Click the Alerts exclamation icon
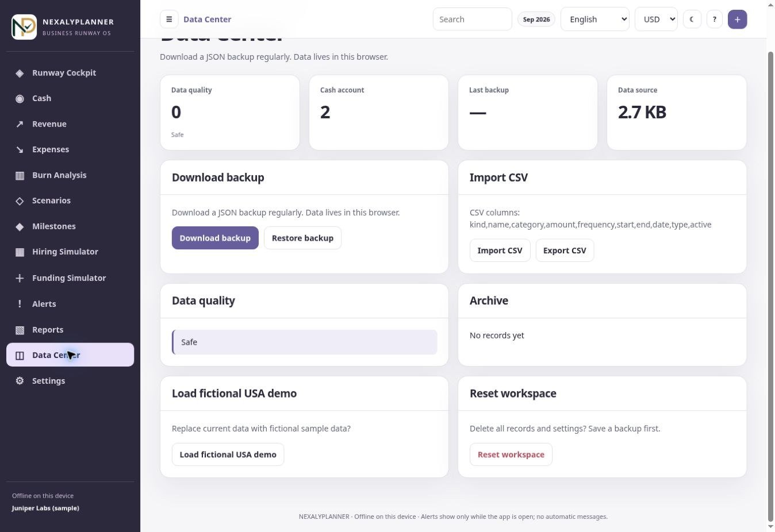 click(x=20, y=304)
